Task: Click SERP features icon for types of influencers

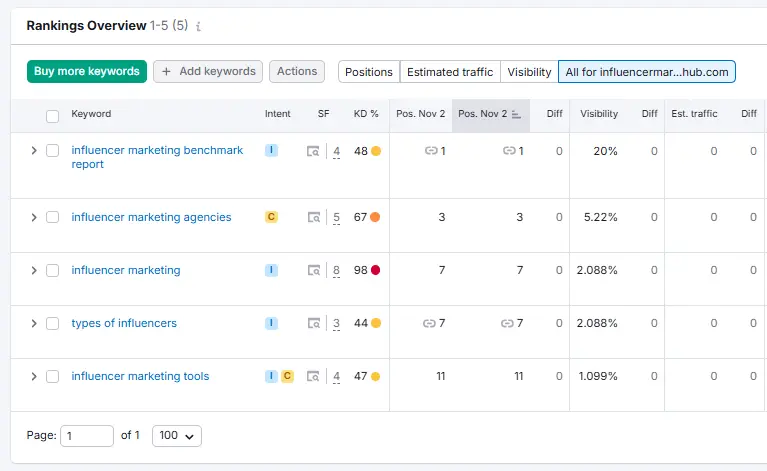Action: 313,323
